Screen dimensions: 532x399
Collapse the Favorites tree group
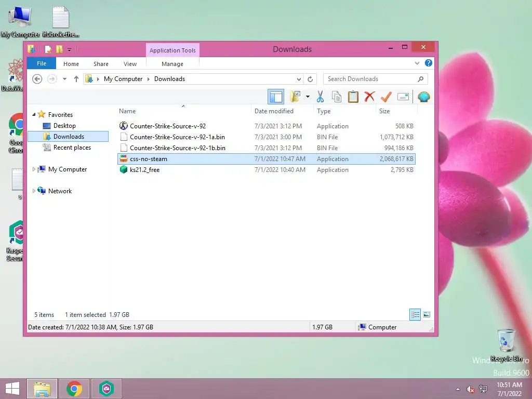click(34, 115)
